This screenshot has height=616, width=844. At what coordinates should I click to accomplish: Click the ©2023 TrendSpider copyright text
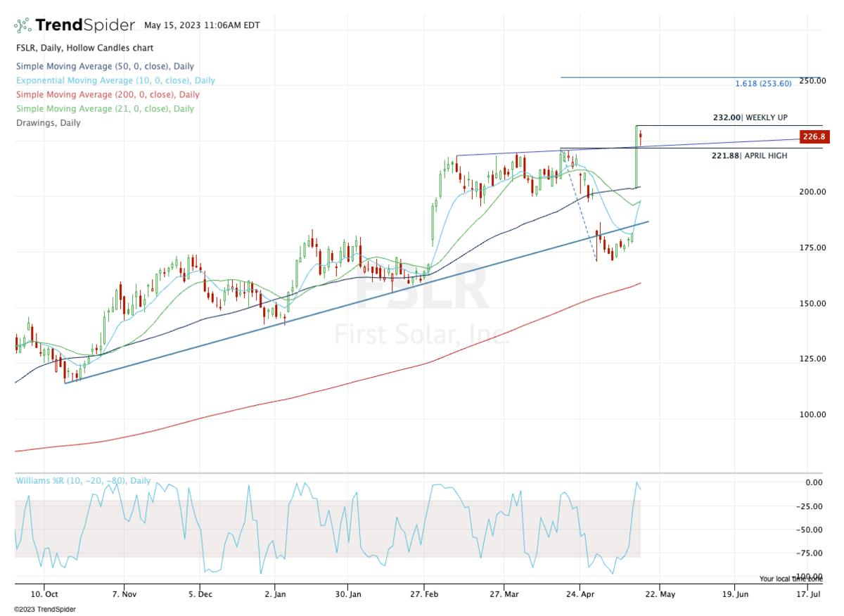pyautogui.click(x=44, y=609)
